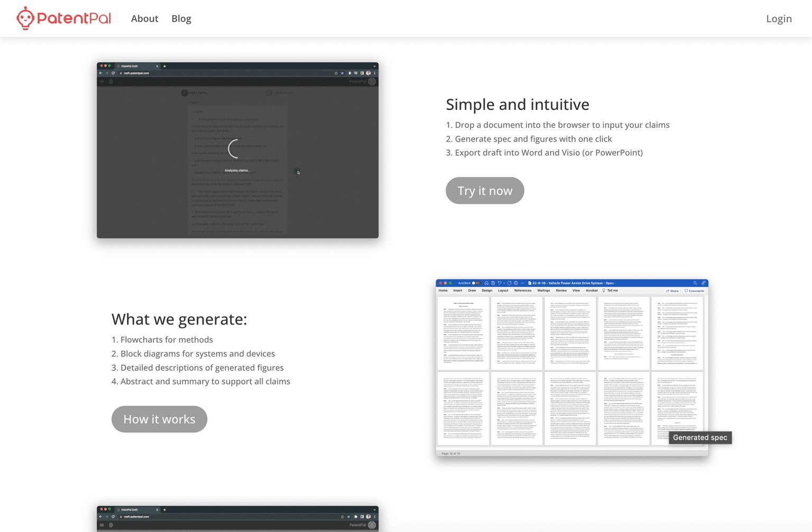
Task: Click 'Export draft into Word and Visio' line
Action: [545, 152]
